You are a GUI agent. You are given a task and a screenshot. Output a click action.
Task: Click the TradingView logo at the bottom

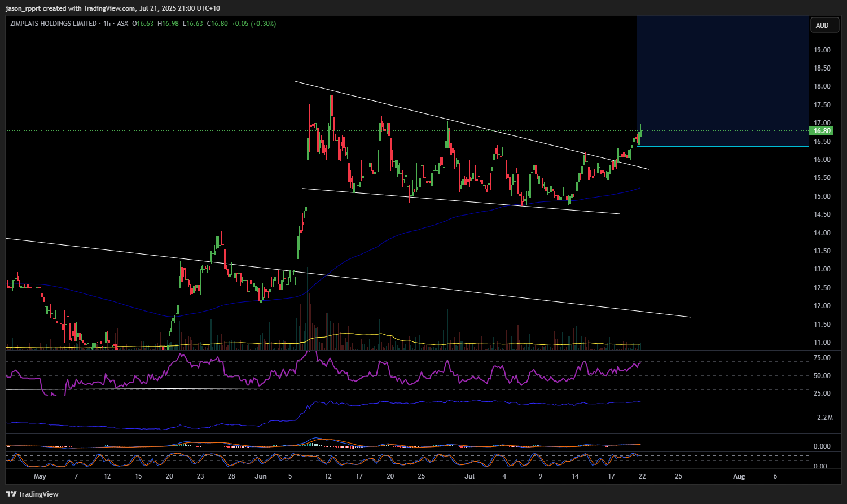tap(32, 494)
